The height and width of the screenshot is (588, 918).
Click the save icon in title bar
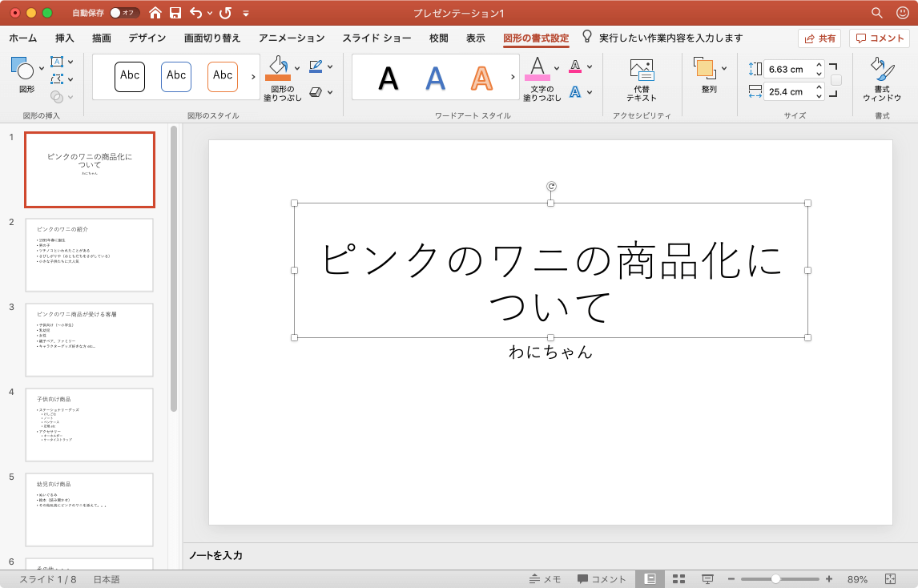(175, 13)
